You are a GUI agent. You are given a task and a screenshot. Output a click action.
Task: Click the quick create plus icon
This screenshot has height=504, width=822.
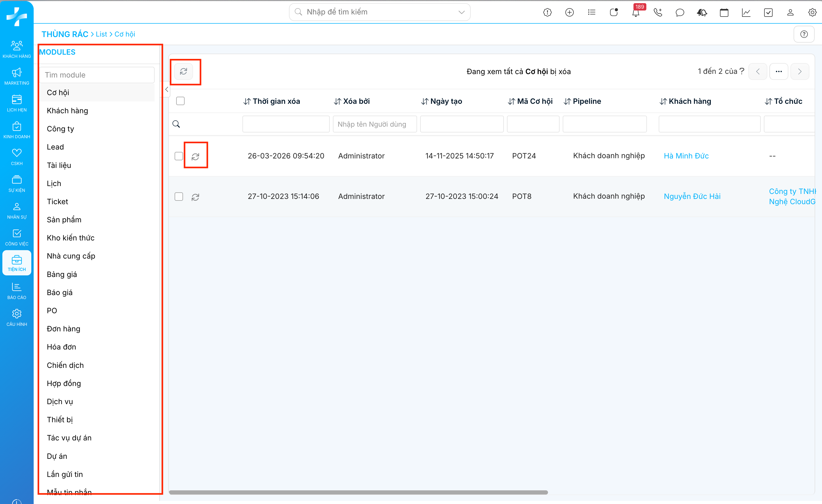point(570,13)
